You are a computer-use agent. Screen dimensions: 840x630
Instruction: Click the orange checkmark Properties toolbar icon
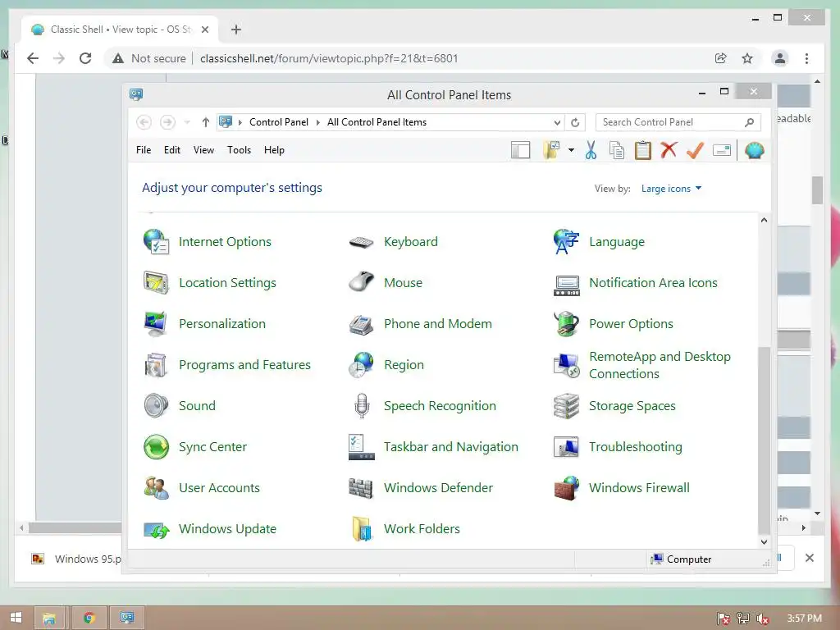pos(695,150)
